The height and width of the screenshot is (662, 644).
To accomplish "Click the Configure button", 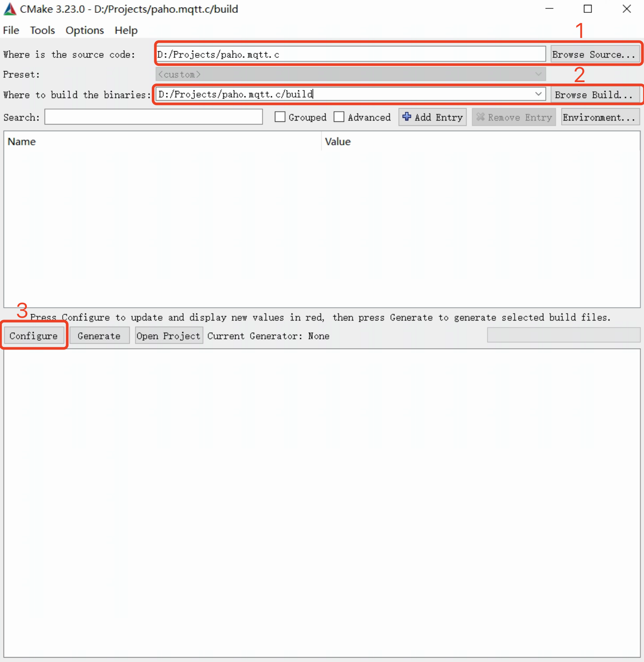I will pyautogui.click(x=34, y=335).
